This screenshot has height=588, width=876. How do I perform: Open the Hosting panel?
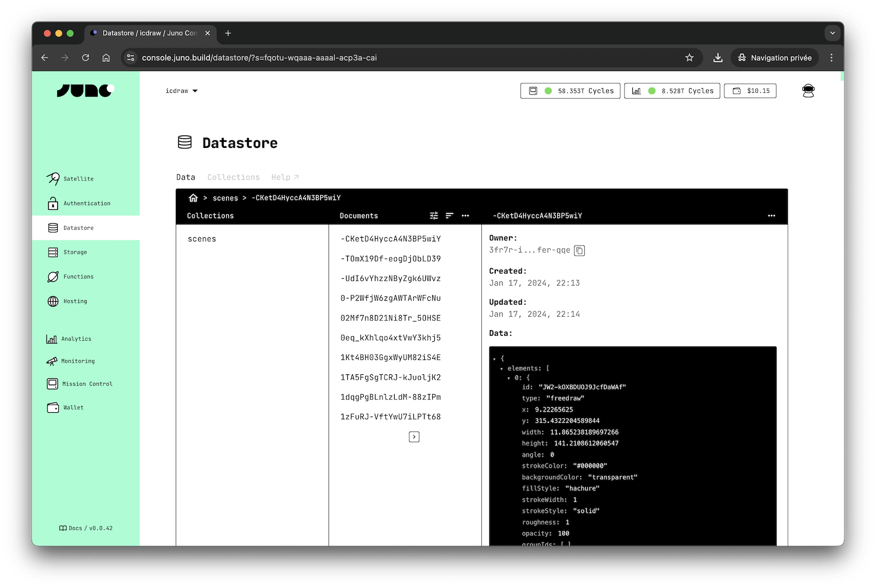point(74,301)
